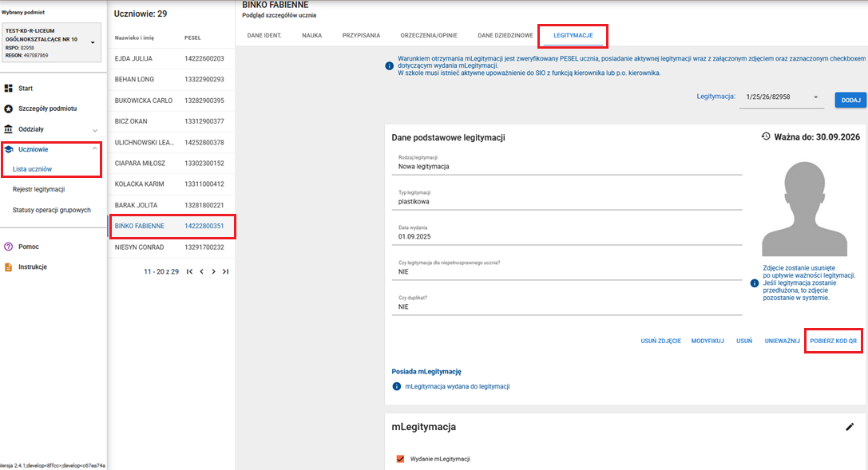Expand the selected school entity dropdown
The image size is (868, 470).
coord(93,42)
